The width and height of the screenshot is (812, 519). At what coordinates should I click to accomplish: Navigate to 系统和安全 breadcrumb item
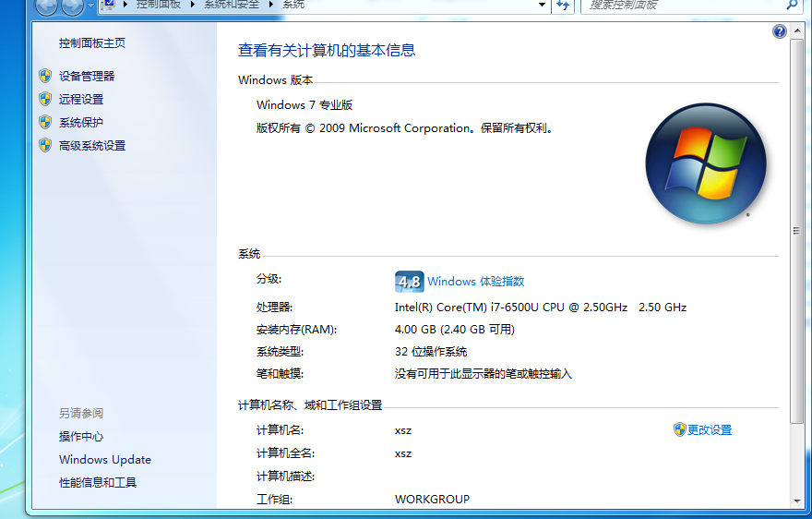tap(232, 5)
